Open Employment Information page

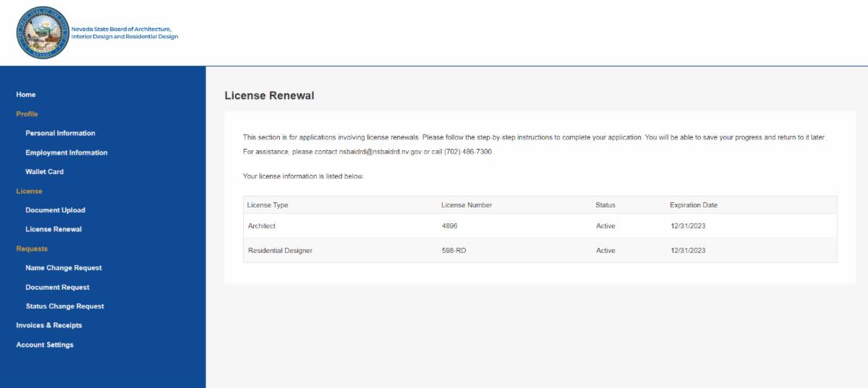[67, 152]
